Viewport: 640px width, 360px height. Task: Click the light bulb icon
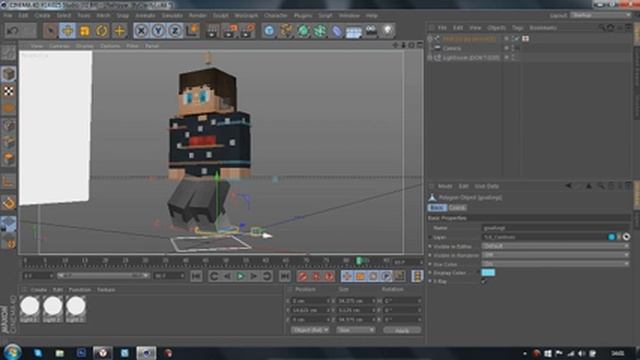click(x=387, y=31)
